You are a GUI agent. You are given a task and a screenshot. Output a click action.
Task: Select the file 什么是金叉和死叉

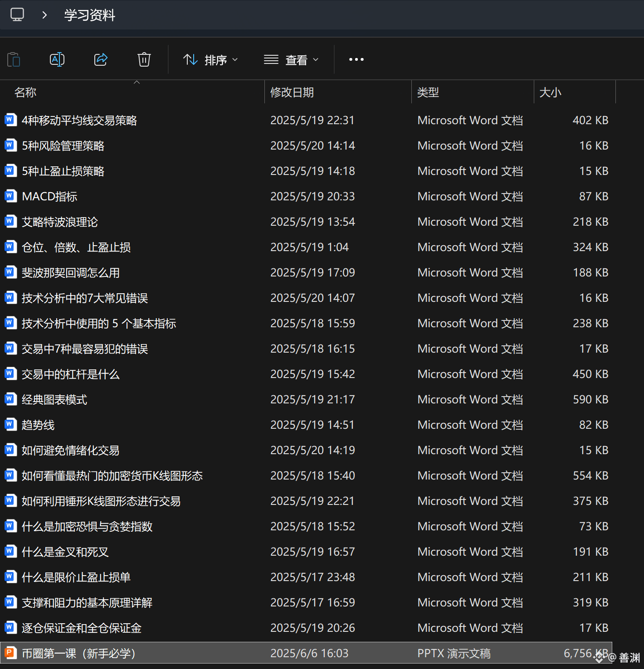pyautogui.click(x=306, y=552)
